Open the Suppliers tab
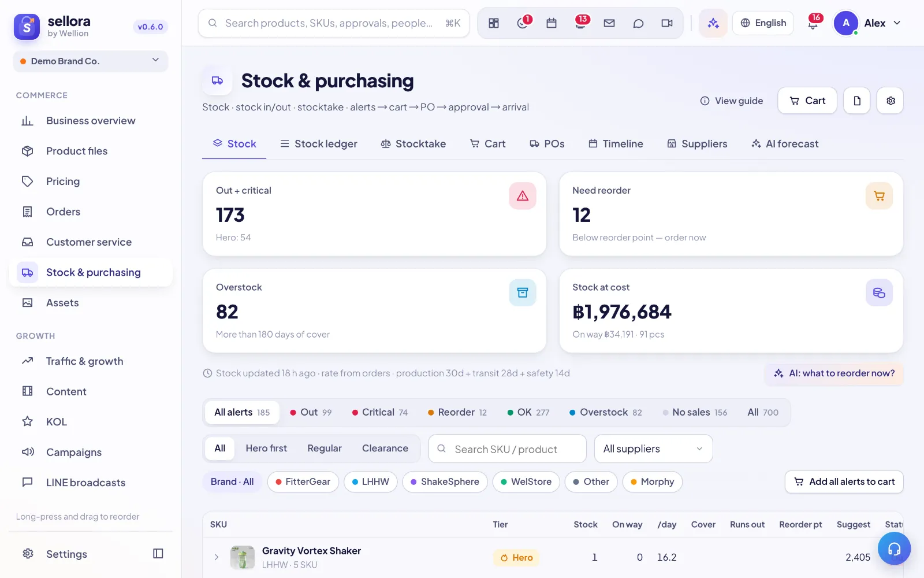 [697, 144]
